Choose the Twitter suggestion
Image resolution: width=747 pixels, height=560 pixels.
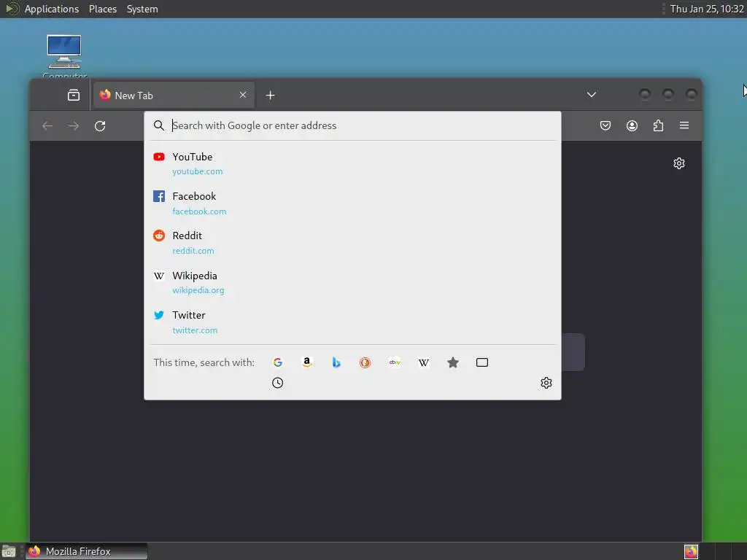coord(352,322)
